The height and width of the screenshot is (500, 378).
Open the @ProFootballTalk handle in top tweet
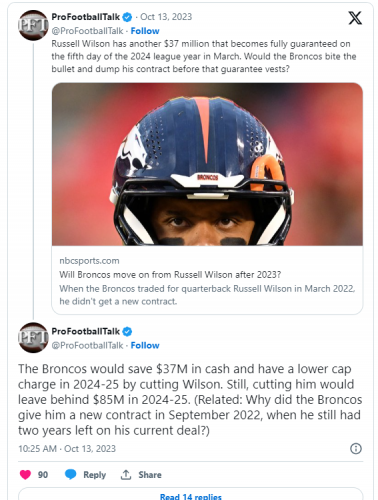click(x=87, y=31)
